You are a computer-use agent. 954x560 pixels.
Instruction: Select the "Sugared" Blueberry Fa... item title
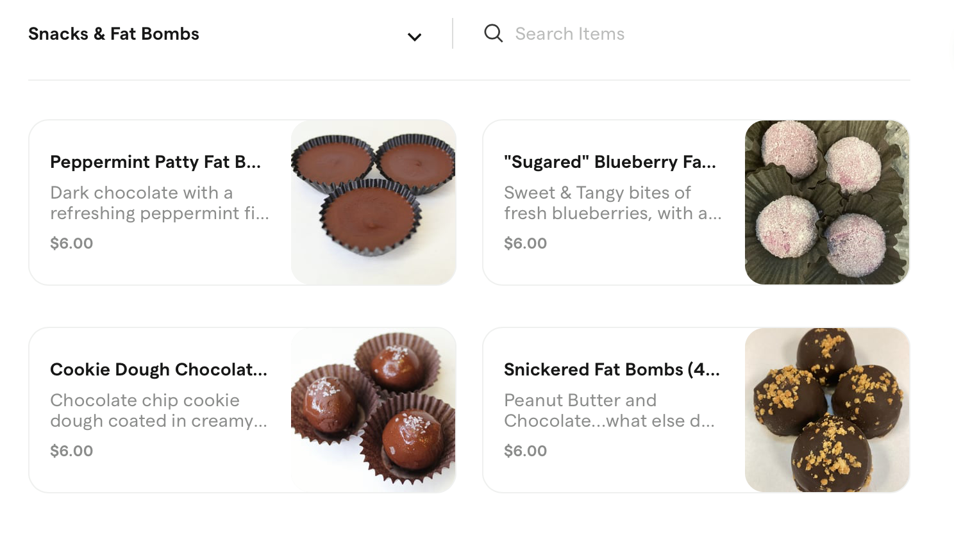(x=610, y=162)
